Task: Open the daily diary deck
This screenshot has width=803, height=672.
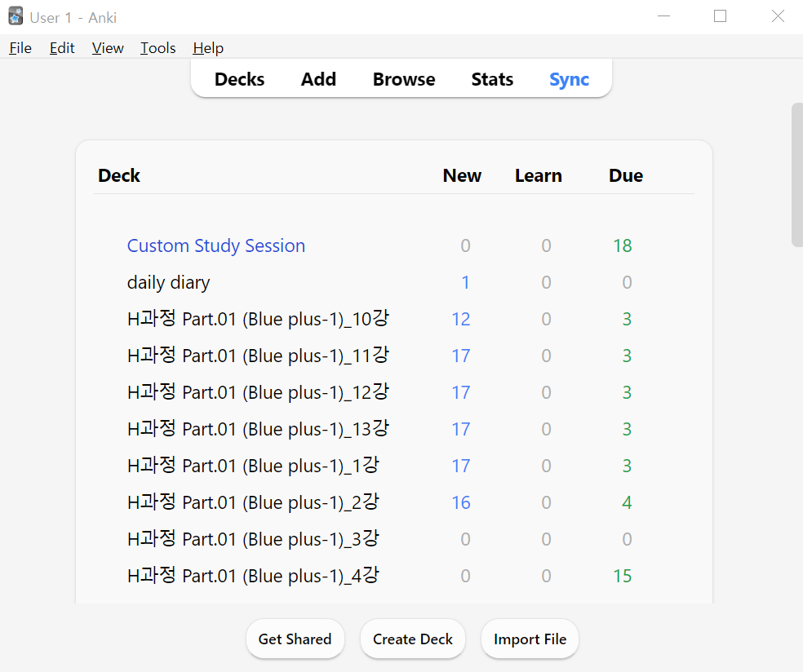Action: 168,282
